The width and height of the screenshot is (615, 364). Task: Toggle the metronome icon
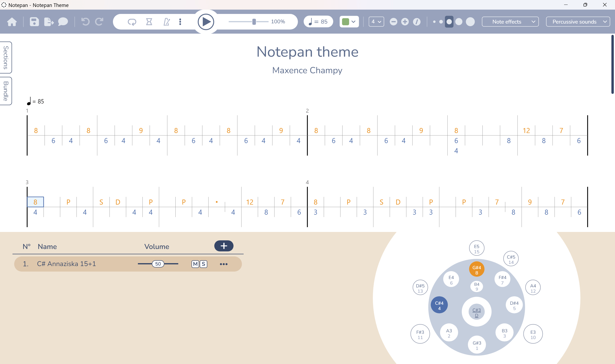(166, 22)
